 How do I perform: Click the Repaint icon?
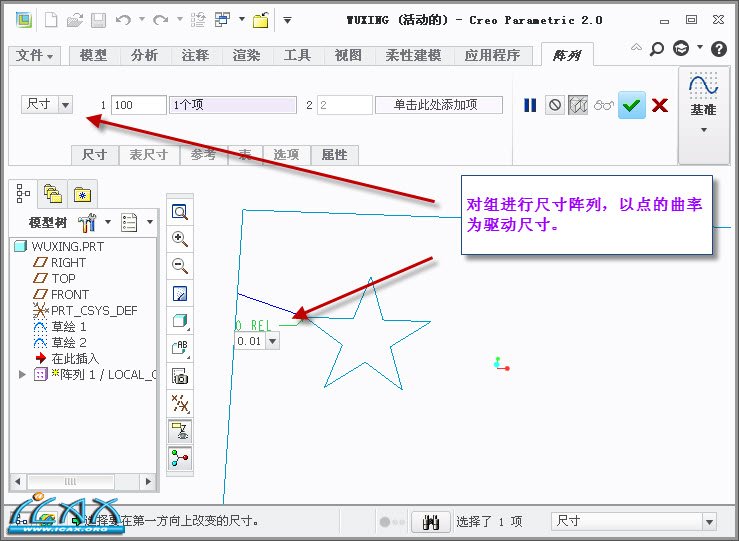(x=180, y=294)
